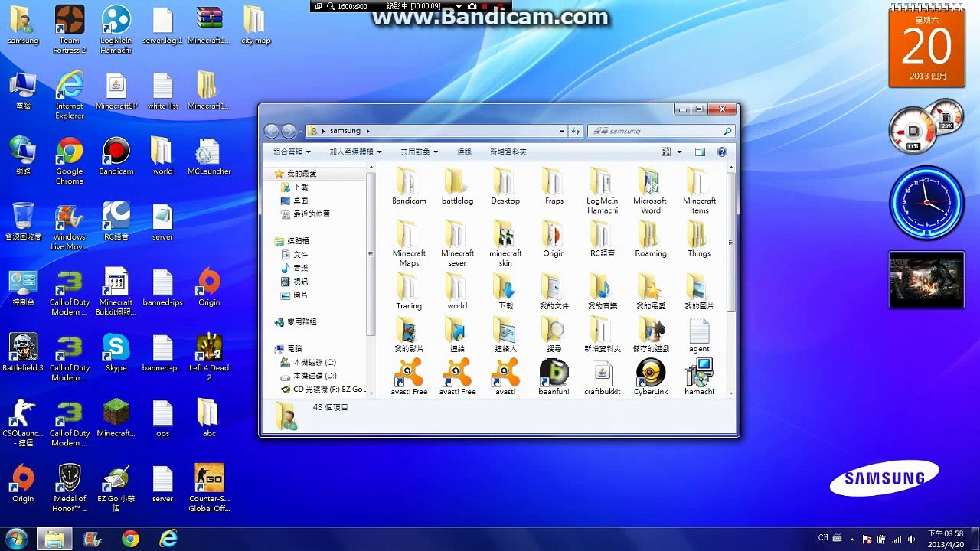Open the 組合管理 dropdown menu
This screenshot has width=980, height=551.
pyautogui.click(x=292, y=152)
